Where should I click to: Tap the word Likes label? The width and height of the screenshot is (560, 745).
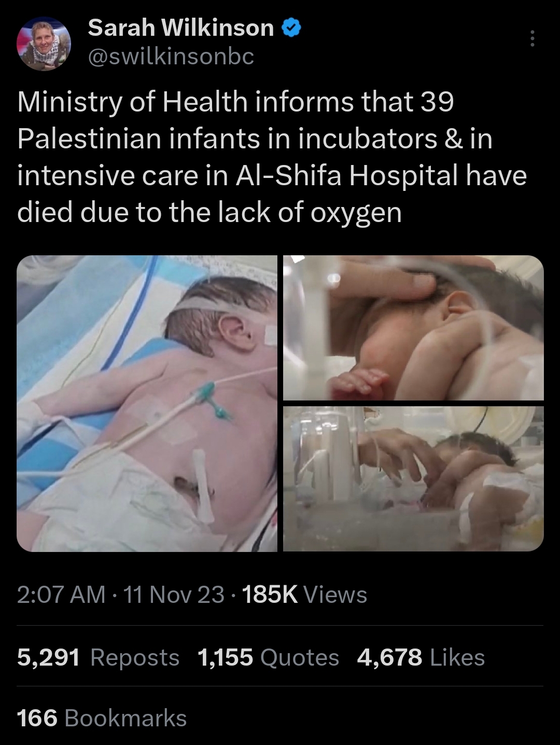[x=458, y=657]
